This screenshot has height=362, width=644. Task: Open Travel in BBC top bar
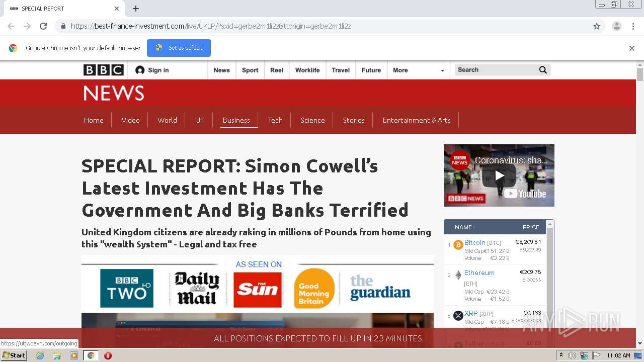click(341, 70)
